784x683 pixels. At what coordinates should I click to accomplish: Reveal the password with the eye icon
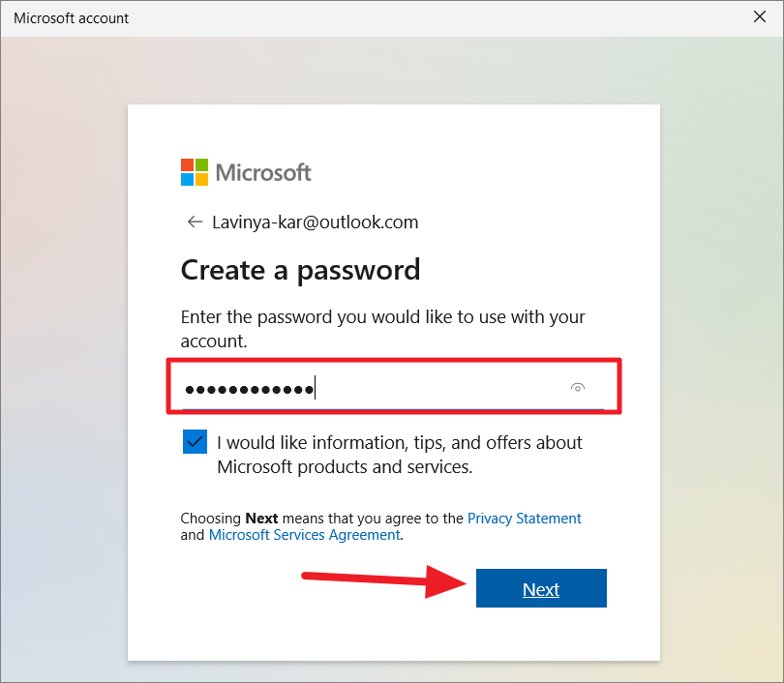click(578, 388)
